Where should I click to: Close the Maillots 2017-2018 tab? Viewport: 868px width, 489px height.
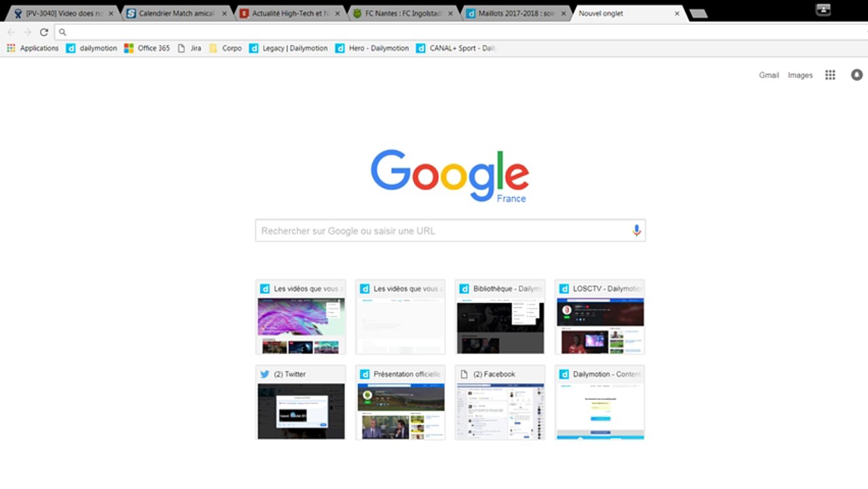(x=563, y=14)
